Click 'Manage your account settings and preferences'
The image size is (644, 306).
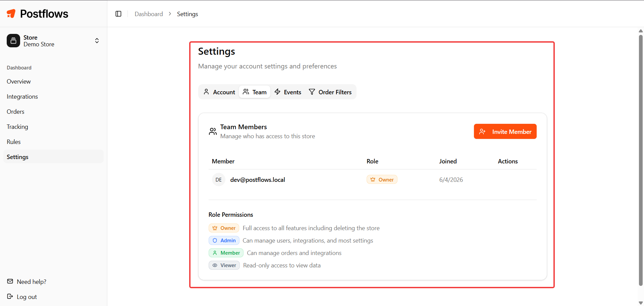pyautogui.click(x=267, y=66)
